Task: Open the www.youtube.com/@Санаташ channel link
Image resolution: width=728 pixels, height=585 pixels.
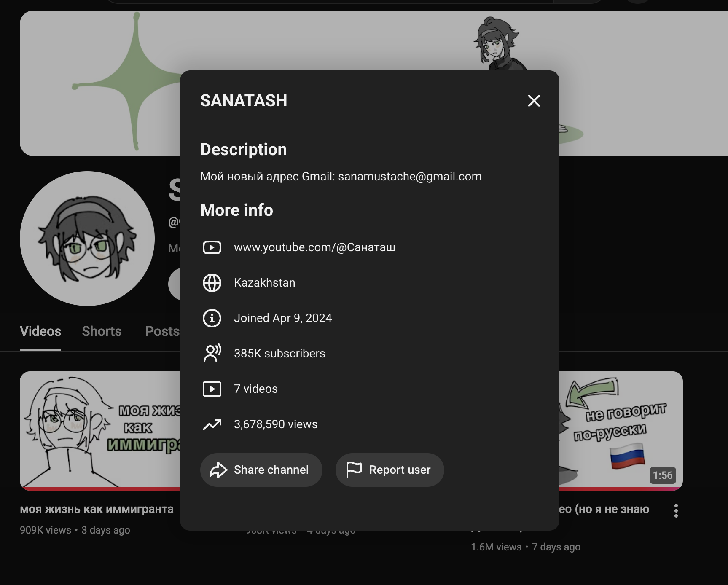Action: click(x=314, y=247)
